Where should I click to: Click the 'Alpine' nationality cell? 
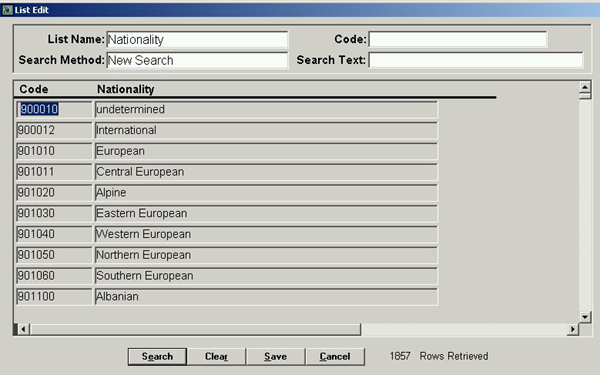266,192
